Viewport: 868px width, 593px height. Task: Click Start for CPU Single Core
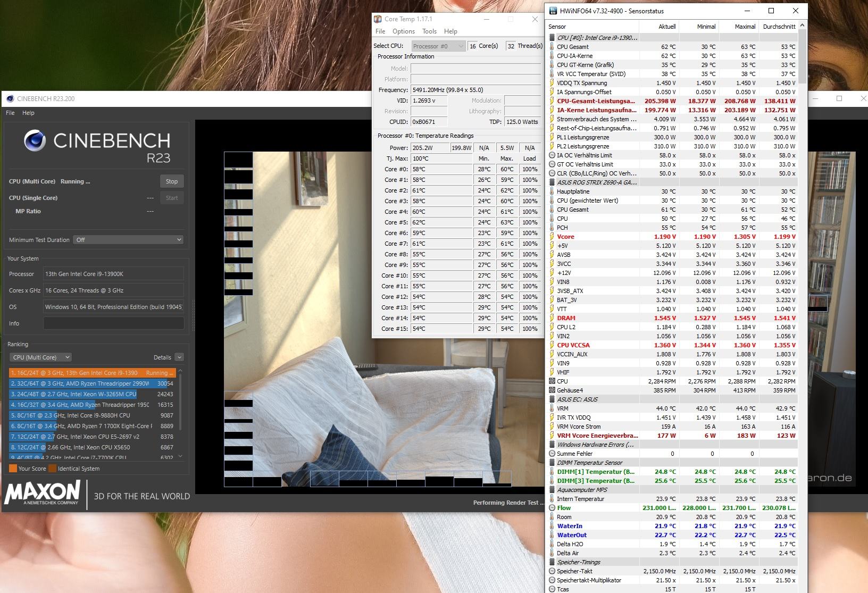click(172, 198)
